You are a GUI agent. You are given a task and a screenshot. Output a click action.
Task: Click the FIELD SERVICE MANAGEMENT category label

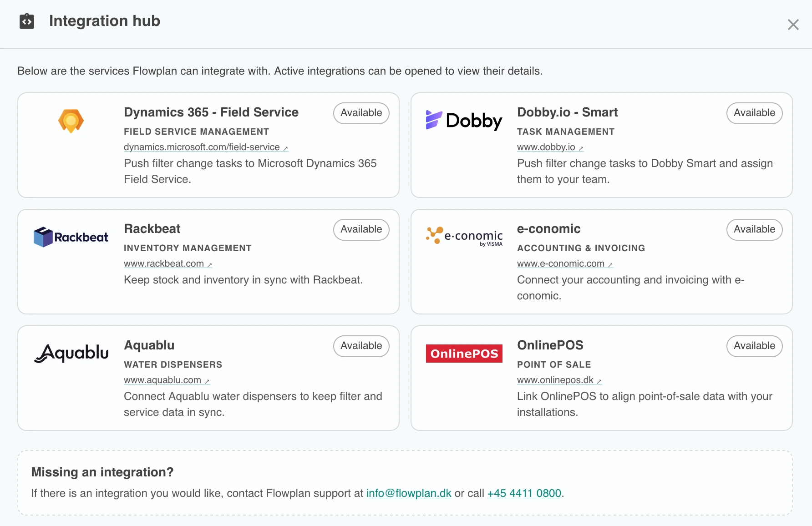point(196,131)
